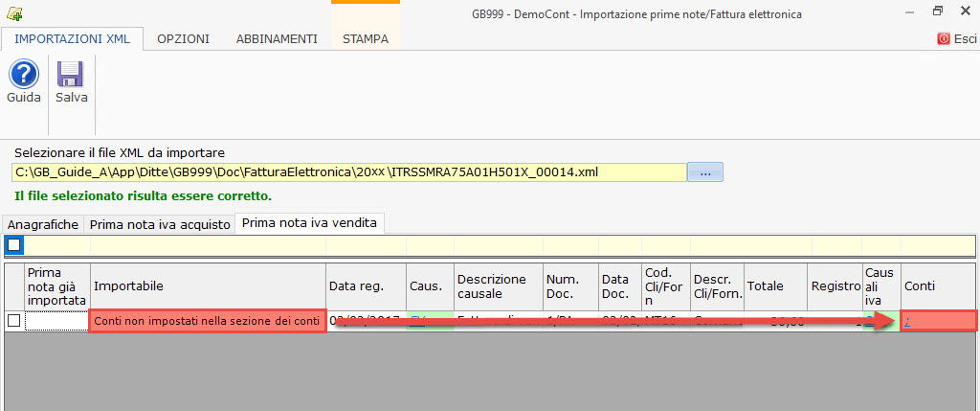Image resolution: width=980 pixels, height=411 pixels.
Task: Check the first row's selection checkbox
Action: pyautogui.click(x=13, y=321)
